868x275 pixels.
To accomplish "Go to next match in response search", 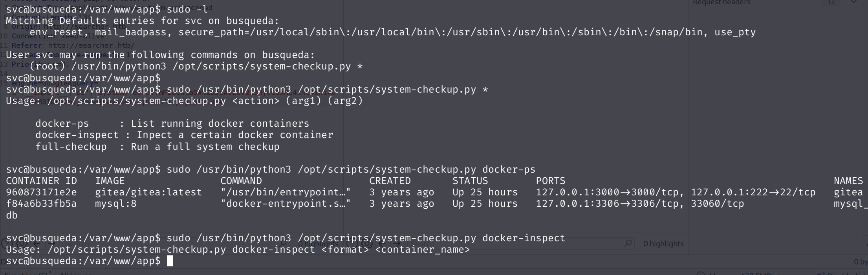I will pos(397,244).
